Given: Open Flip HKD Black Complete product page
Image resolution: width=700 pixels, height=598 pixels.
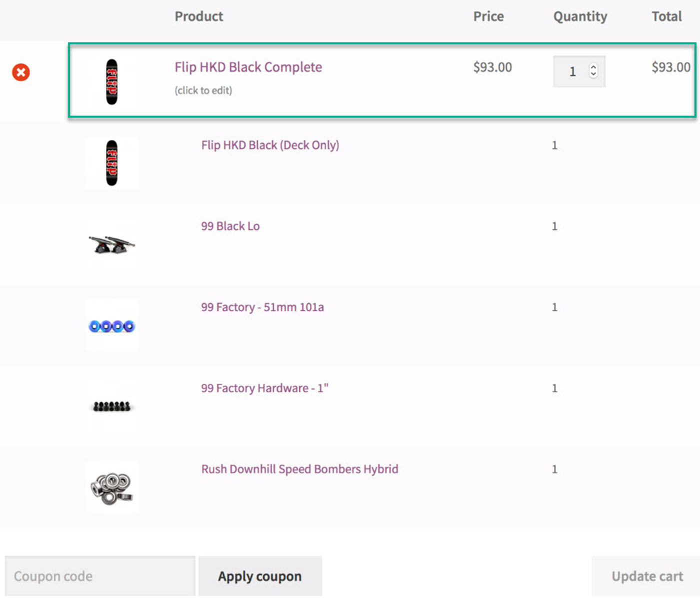Looking at the screenshot, I should (248, 67).
